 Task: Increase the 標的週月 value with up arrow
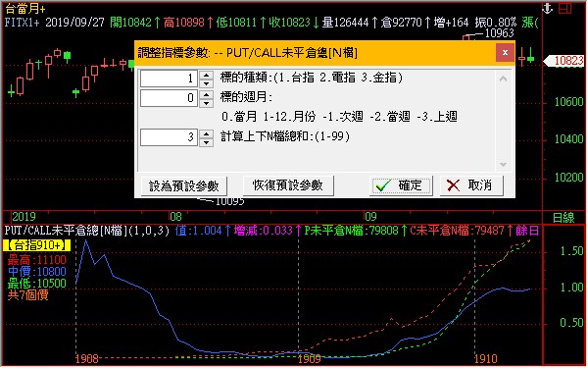[206, 94]
